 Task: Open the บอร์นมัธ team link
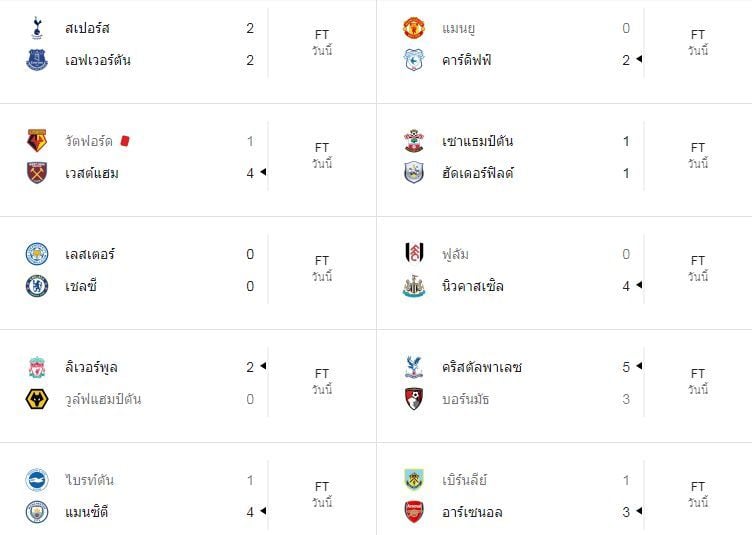[468, 399]
